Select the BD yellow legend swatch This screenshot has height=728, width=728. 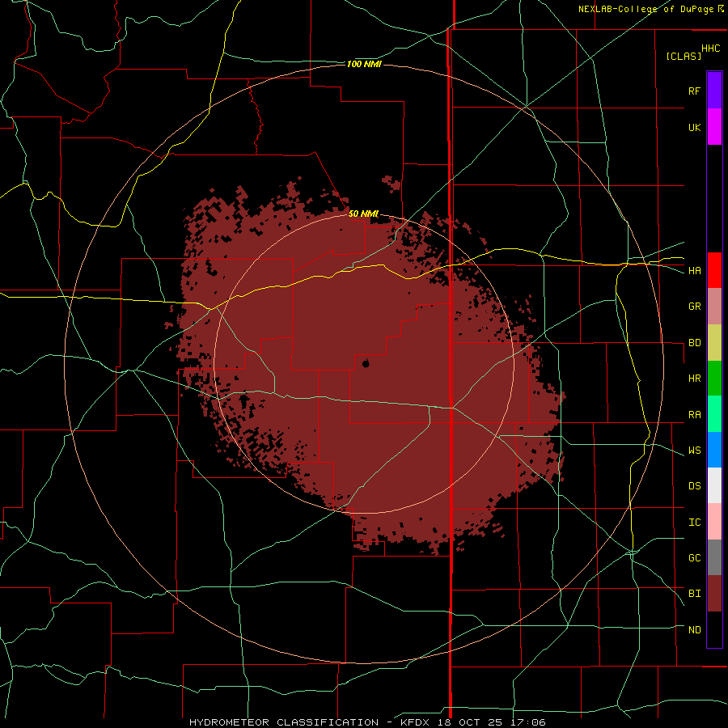714,343
